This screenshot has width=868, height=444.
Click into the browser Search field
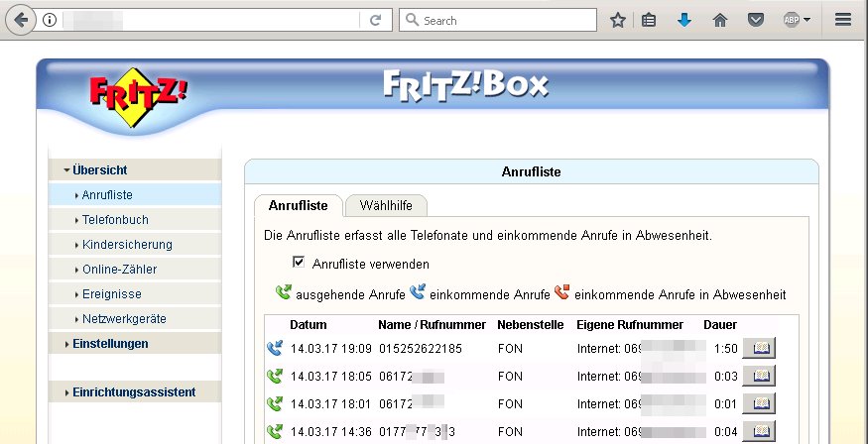(x=498, y=21)
